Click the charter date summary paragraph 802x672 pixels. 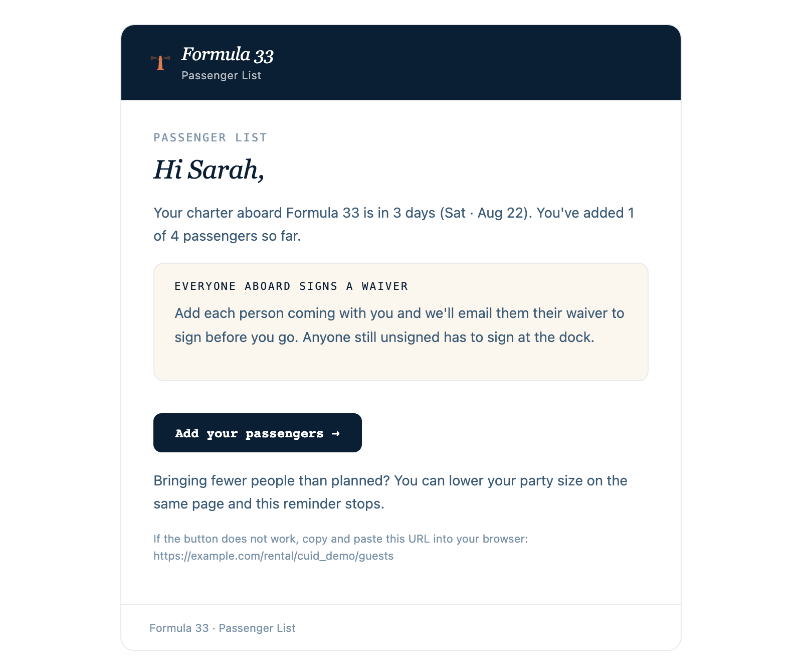(394, 224)
